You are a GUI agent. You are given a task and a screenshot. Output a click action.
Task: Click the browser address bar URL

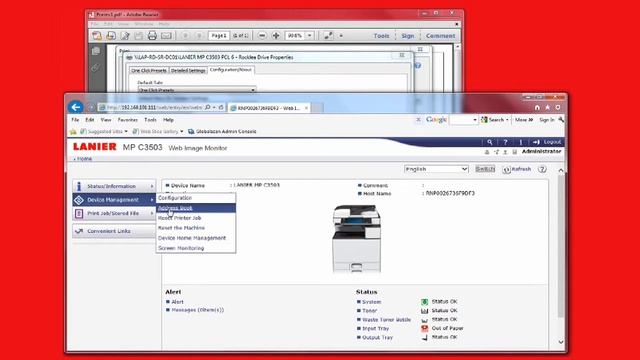(155, 107)
